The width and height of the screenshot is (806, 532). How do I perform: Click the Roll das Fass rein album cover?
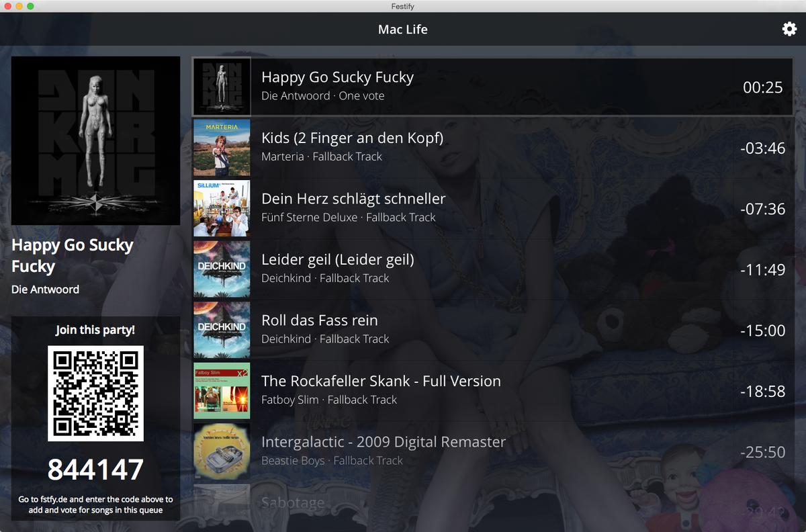coord(222,330)
